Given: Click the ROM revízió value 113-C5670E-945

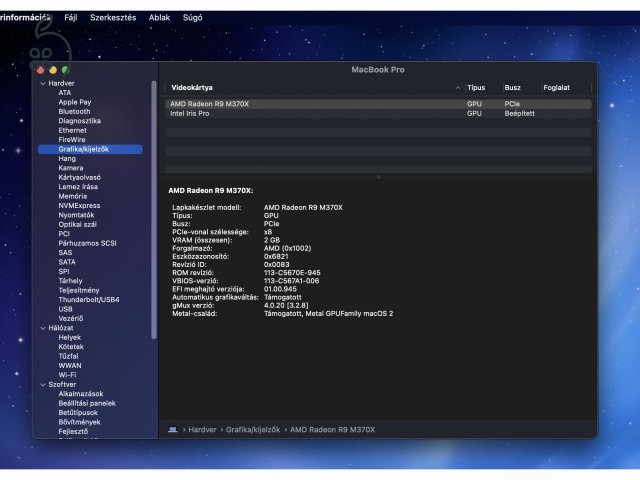Looking at the screenshot, I should [292, 273].
